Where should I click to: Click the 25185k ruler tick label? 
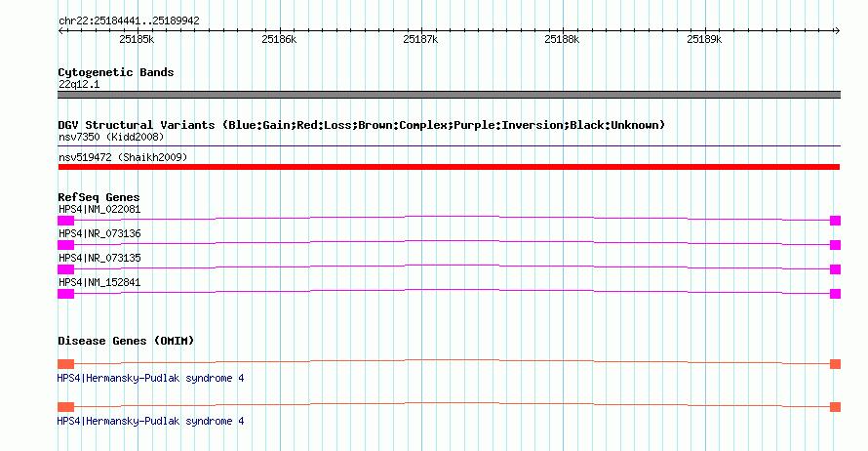137,39
